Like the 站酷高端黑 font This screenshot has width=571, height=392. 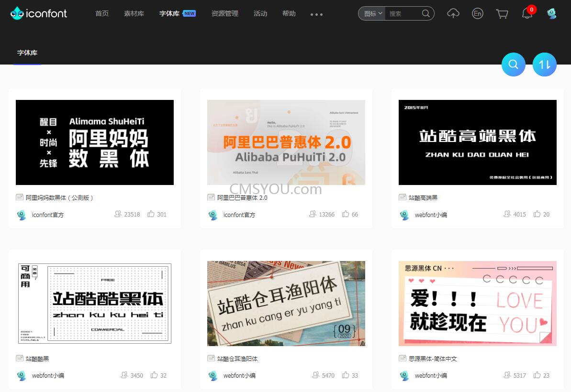click(x=537, y=214)
